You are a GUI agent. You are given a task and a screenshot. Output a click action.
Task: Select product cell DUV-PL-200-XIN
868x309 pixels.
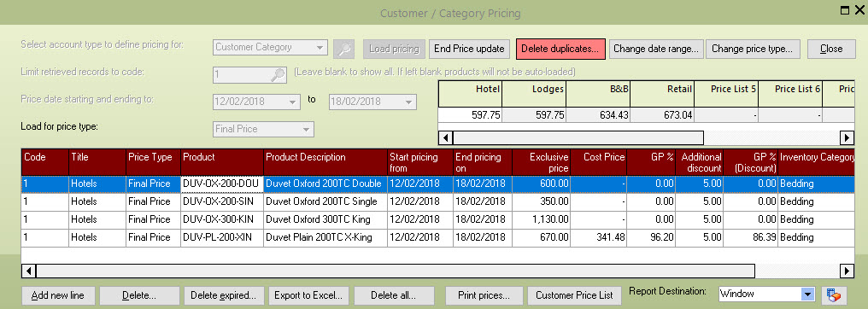point(222,237)
